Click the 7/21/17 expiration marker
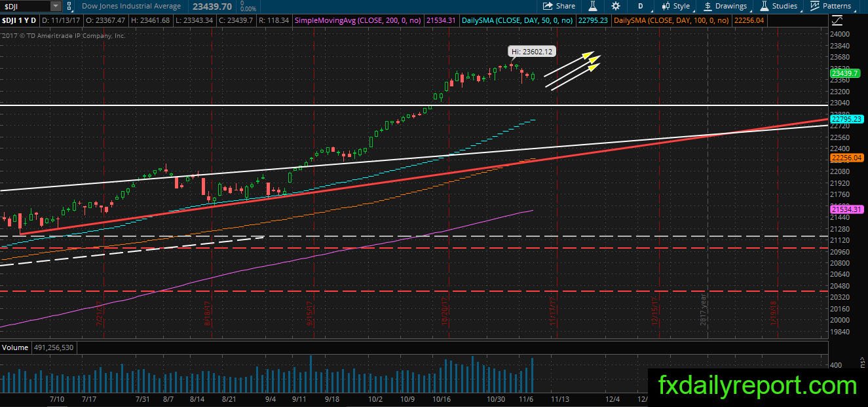Screen dimensions: 868x407 click(100, 313)
